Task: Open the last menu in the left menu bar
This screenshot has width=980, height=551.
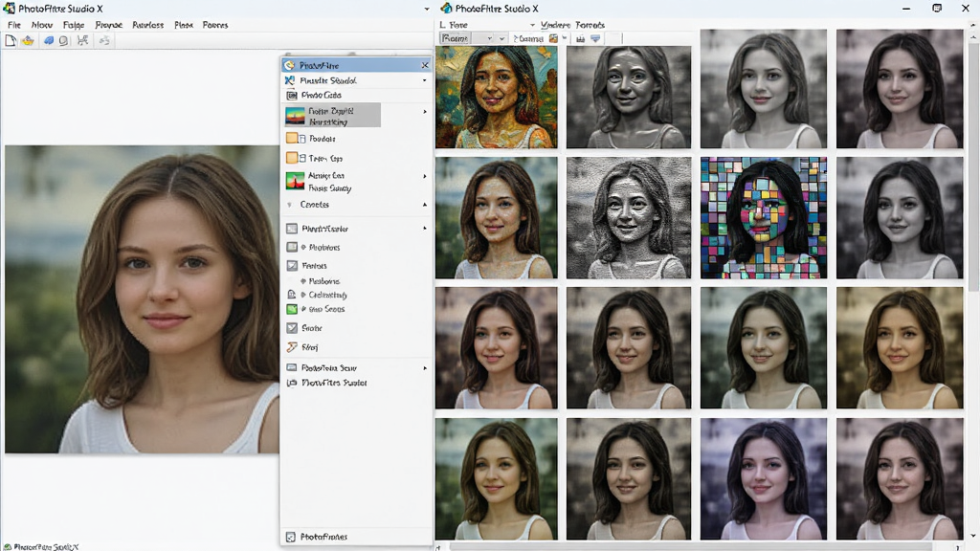Action: pos(215,25)
